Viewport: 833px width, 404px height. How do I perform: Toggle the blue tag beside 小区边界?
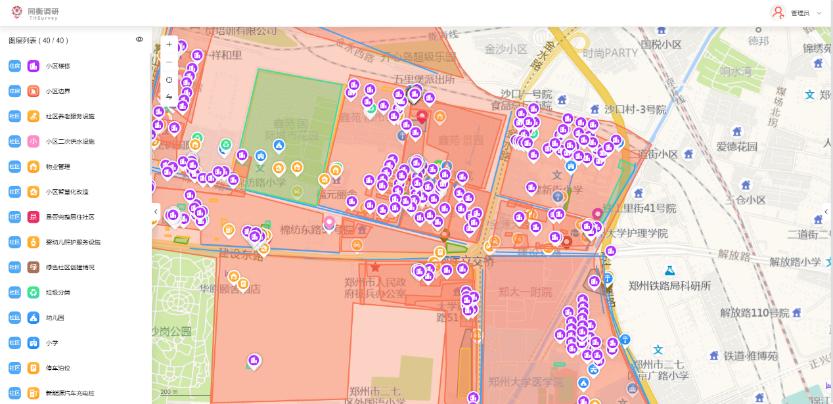[14, 91]
